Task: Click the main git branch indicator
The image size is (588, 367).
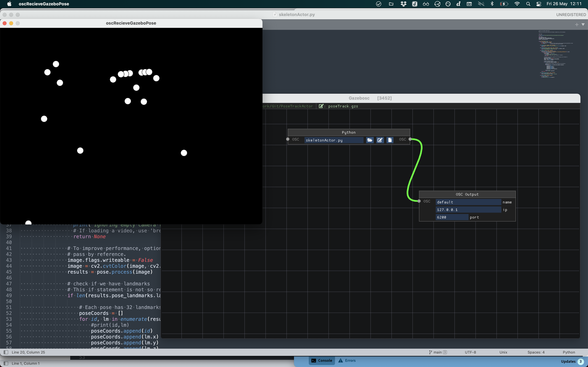Action: click(x=437, y=352)
